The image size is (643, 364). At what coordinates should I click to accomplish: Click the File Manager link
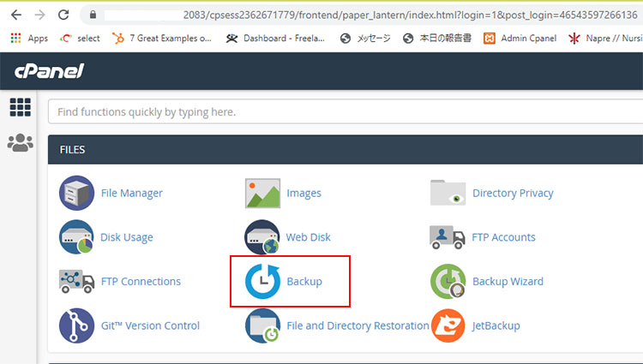point(132,194)
